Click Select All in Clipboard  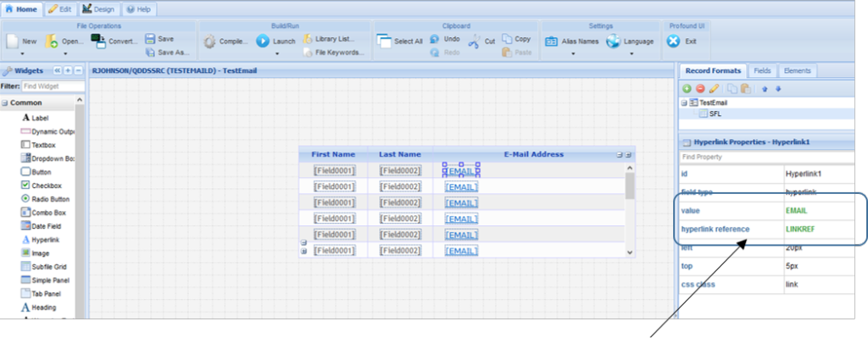(x=400, y=42)
